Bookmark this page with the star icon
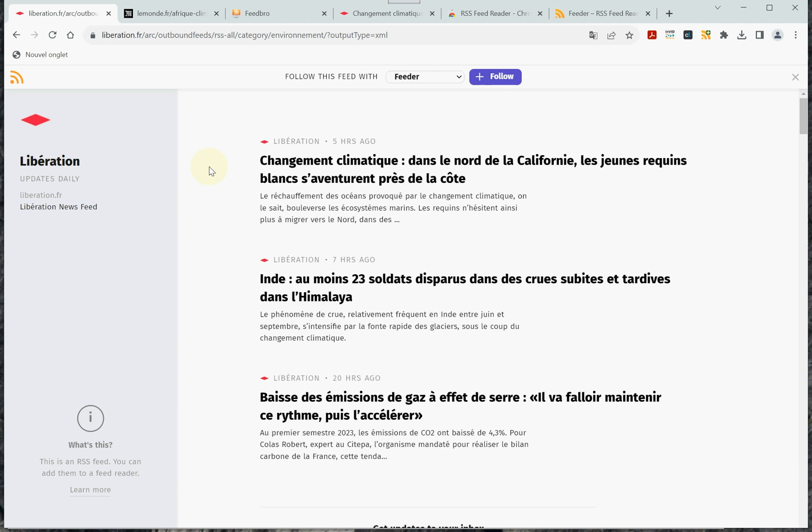Screen dimensions: 812x532 [629, 35]
